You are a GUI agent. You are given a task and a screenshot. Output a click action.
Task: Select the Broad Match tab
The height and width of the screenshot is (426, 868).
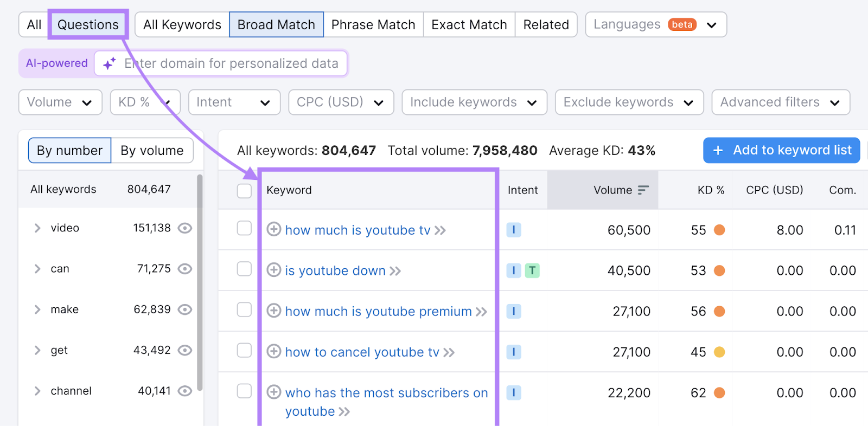(x=276, y=24)
